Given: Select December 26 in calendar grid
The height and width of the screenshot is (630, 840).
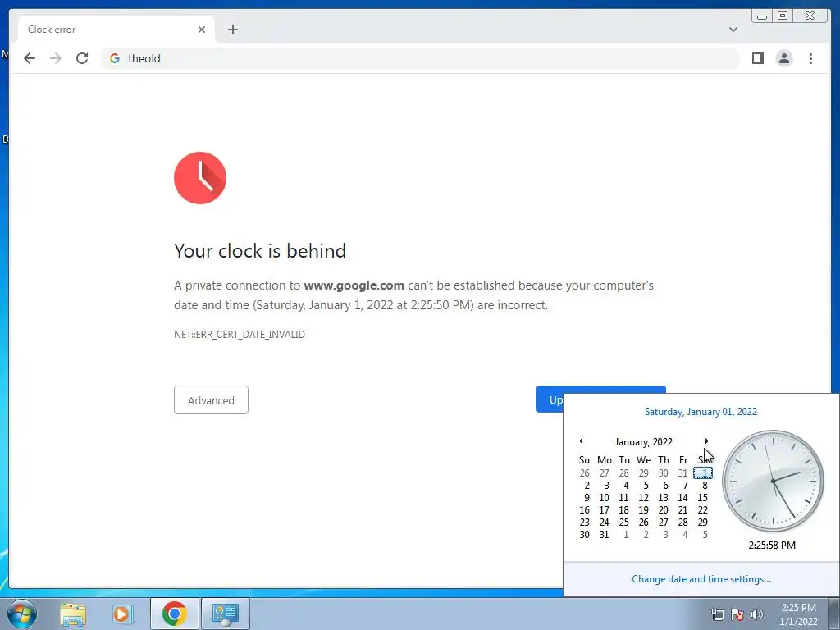Looking at the screenshot, I should (x=584, y=473).
